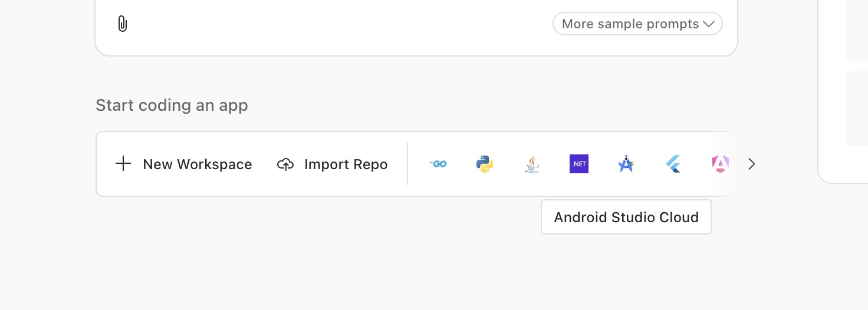Select the Flutter template icon

click(x=673, y=164)
